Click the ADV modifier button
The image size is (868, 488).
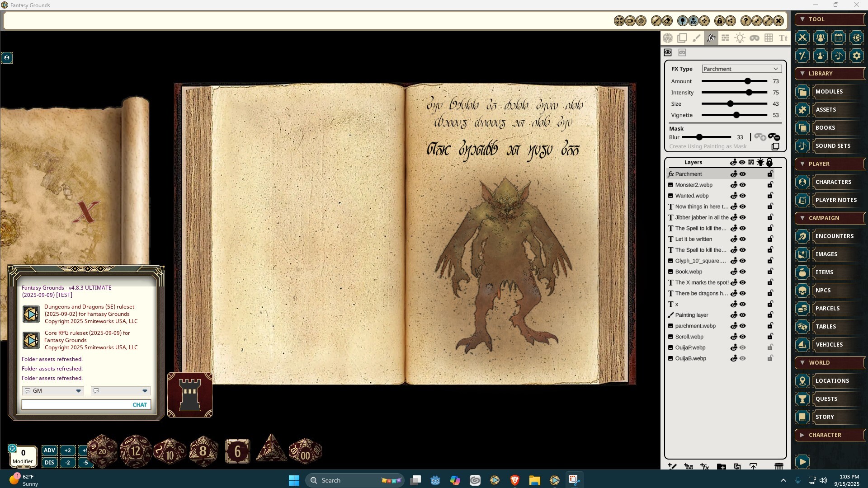click(x=49, y=450)
